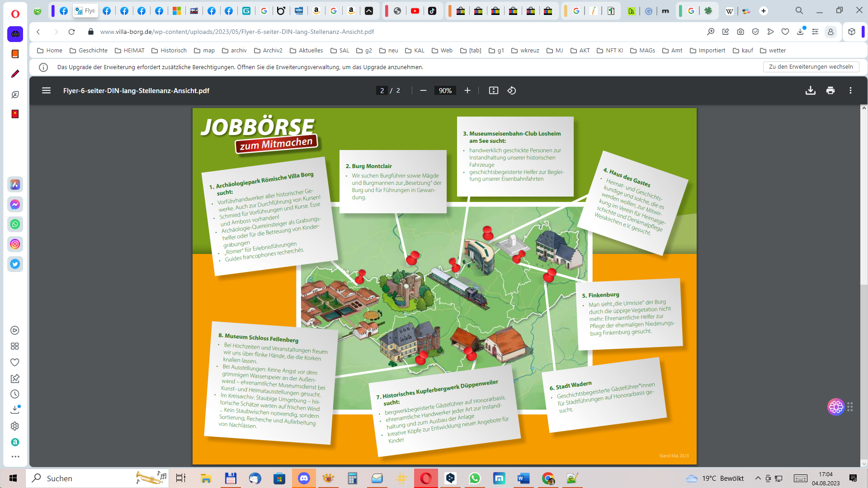Open sidebar bookmarks heart icon
This screenshot has width=868, height=488.
15,362
